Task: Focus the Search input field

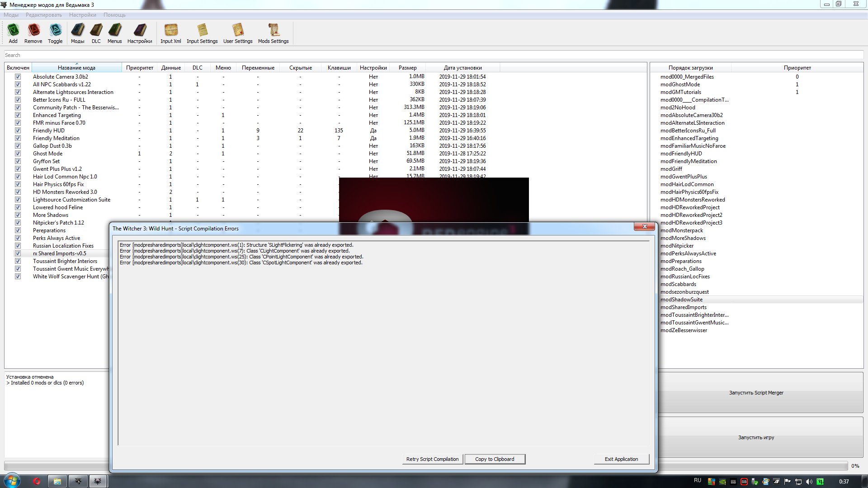Action: click(x=434, y=55)
